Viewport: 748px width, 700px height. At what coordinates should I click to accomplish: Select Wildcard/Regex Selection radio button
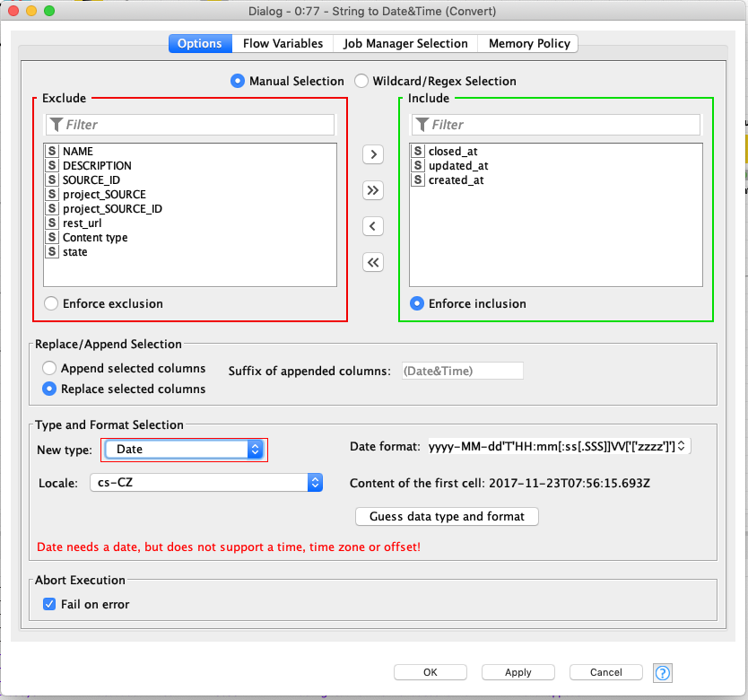click(361, 81)
